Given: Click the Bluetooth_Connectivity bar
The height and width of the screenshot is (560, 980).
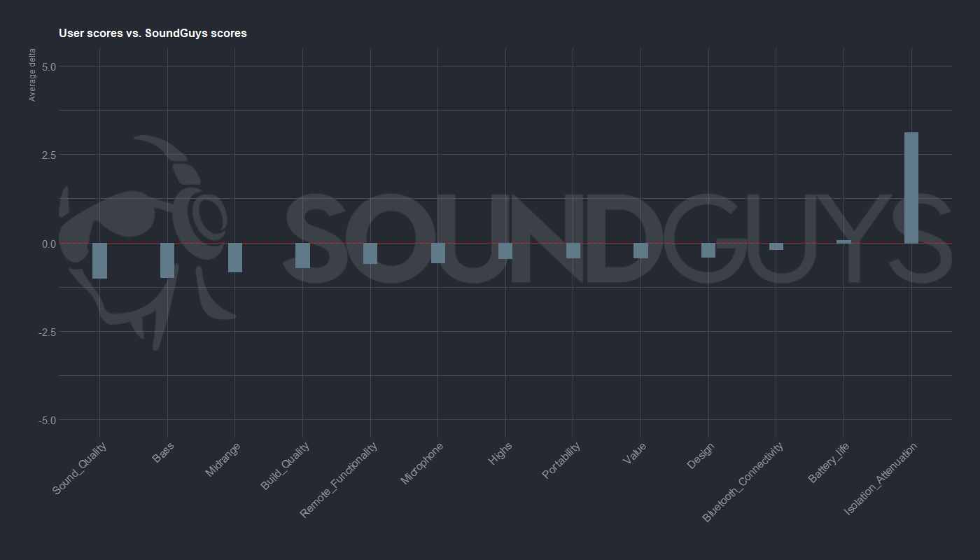Looking at the screenshot, I should [776, 246].
